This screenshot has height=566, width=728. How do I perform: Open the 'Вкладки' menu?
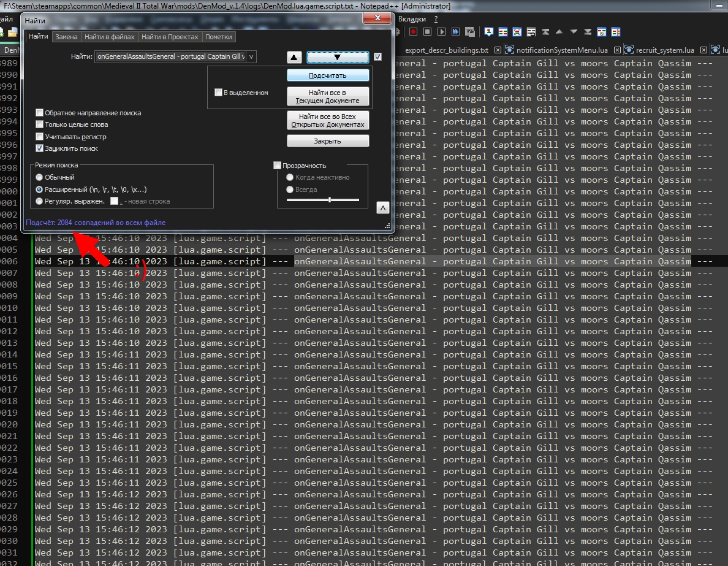click(x=412, y=19)
